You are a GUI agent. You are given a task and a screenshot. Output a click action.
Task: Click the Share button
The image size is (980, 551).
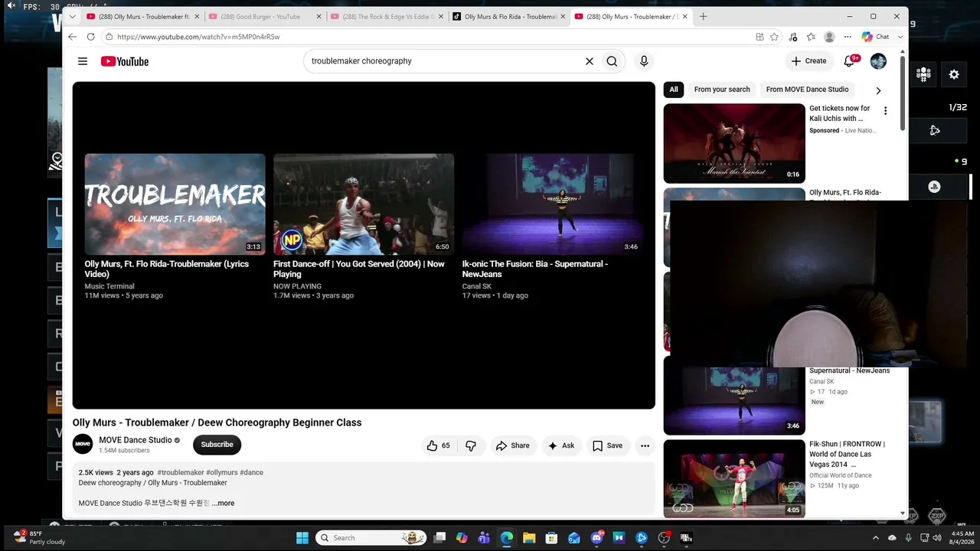[512, 445]
